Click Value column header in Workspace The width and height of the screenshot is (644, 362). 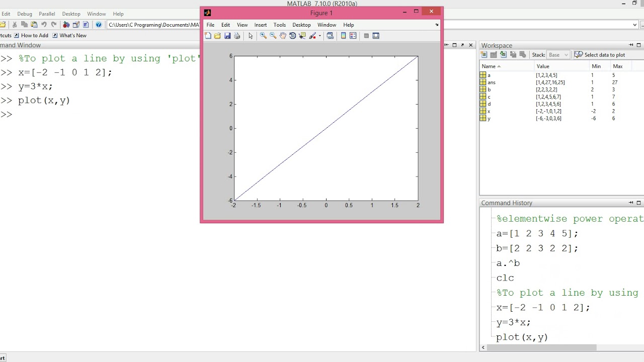point(561,66)
